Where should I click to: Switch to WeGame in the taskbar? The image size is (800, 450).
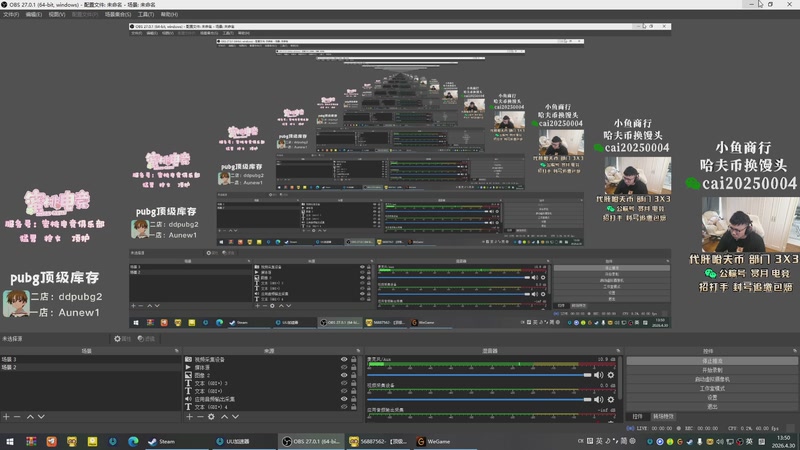(446, 441)
